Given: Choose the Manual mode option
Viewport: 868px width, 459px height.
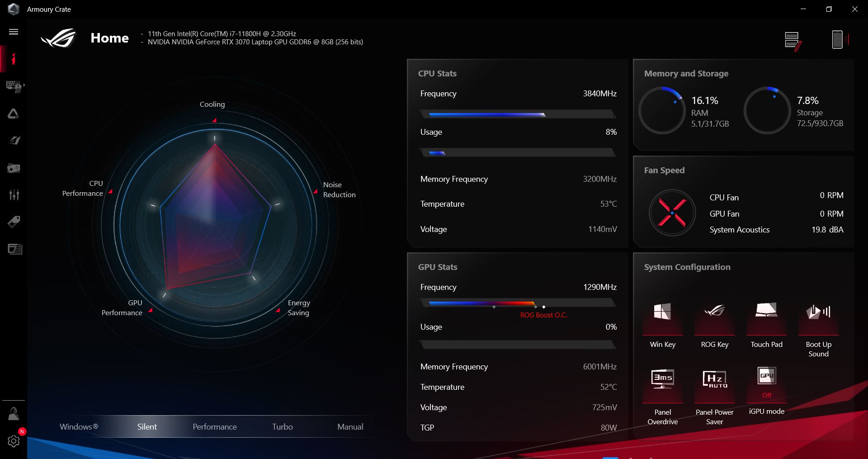Looking at the screenshot, I should tap(350, 426).
